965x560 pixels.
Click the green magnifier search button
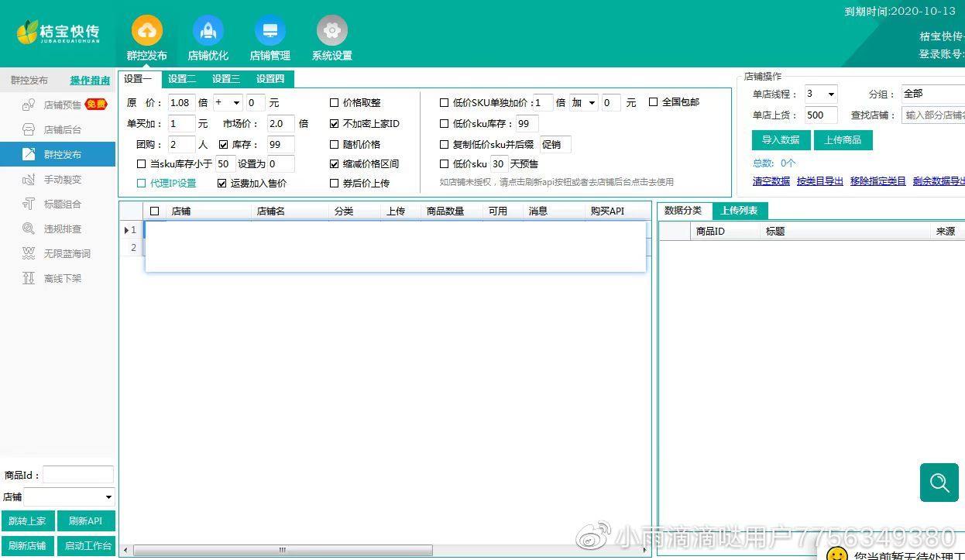click(939, 483)
